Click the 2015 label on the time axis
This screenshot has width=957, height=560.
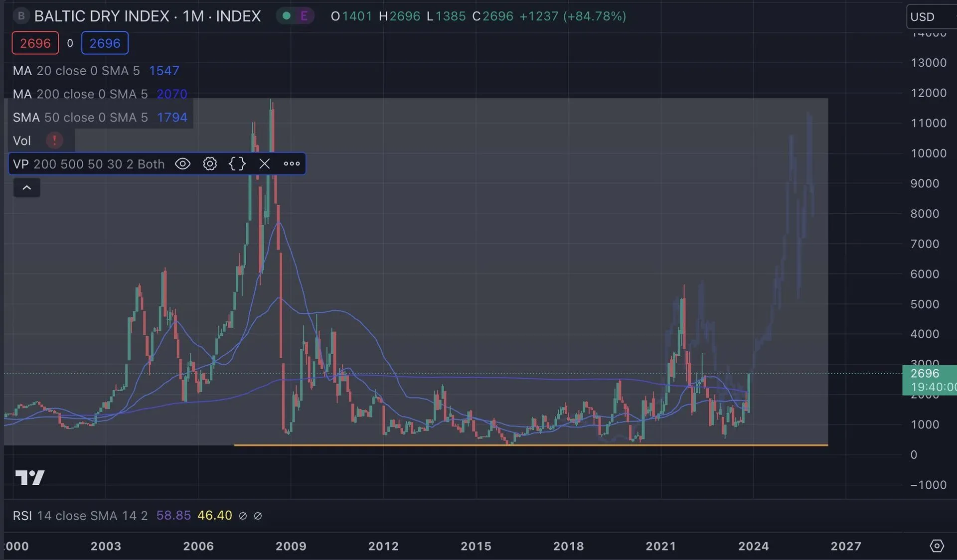click(x=476, y=546)
